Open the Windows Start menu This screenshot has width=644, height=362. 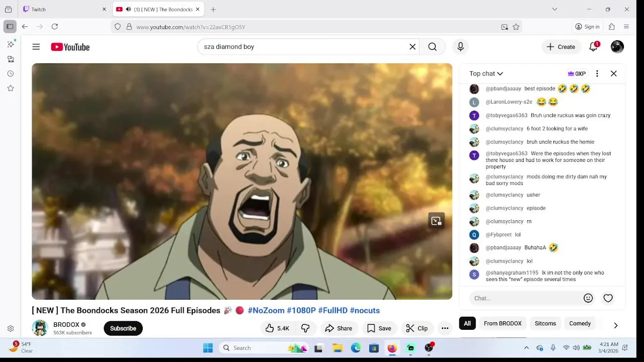click(208, 348)
